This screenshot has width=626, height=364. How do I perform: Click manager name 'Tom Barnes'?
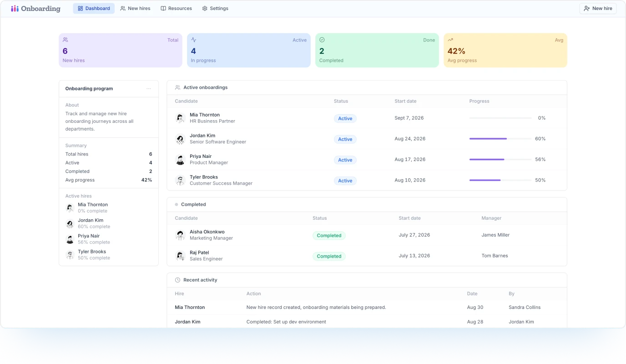coord(495,256)
